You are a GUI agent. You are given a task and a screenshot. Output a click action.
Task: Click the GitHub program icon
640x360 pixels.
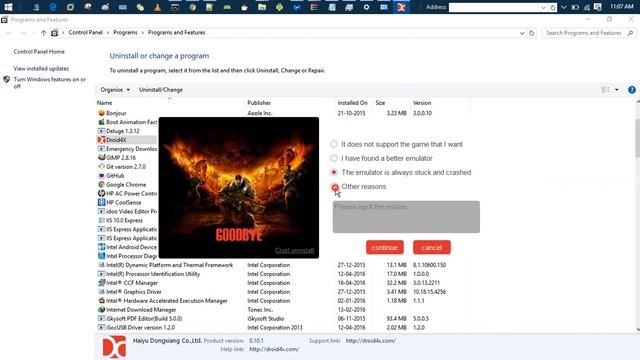point(101,176)
